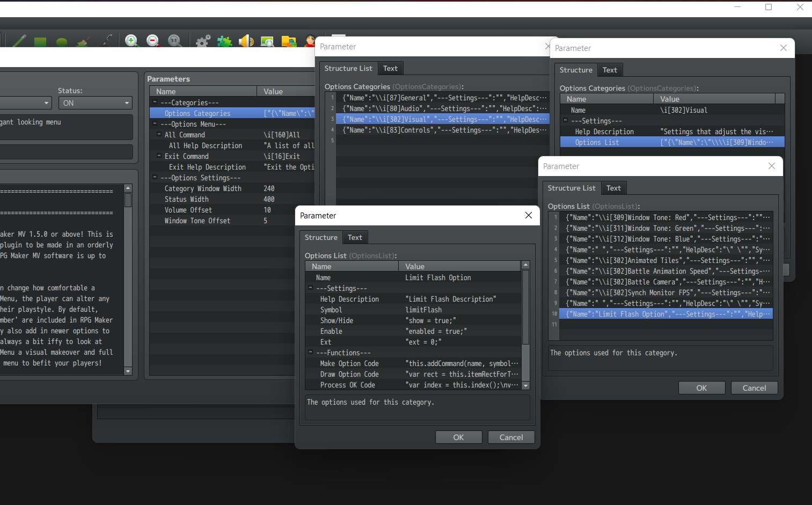Image resolution: width=812 pixels, height=505 pixels.
Task: Click the Actual Size 1:1 icon
Action: pos(174,41)
